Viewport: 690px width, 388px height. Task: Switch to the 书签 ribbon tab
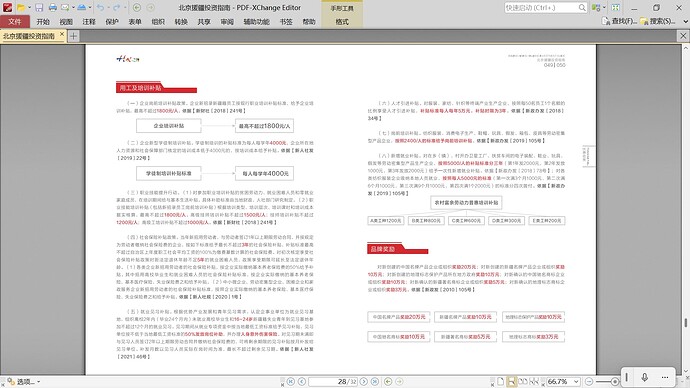click(x=286, y=22)
